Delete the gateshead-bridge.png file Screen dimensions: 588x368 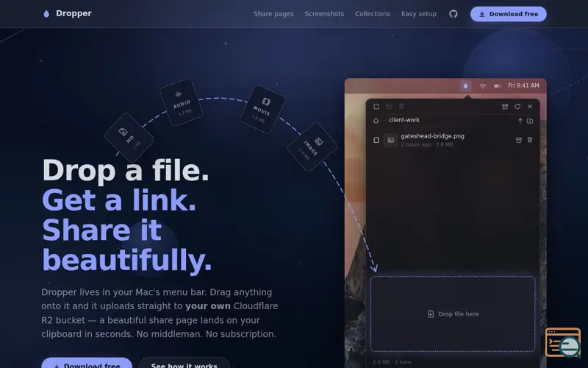[530, 140]
